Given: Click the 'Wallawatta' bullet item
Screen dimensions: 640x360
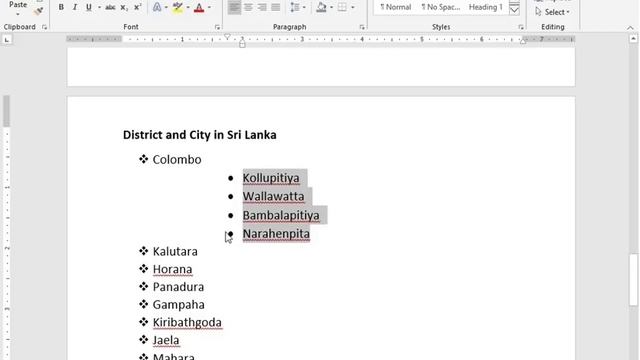Looking at the screenshot, I should pyautogui.click(x=273, y=196).
